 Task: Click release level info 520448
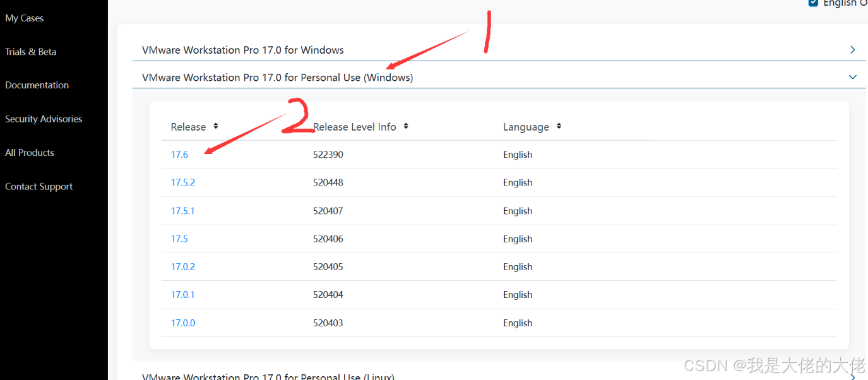click(328, 182)
